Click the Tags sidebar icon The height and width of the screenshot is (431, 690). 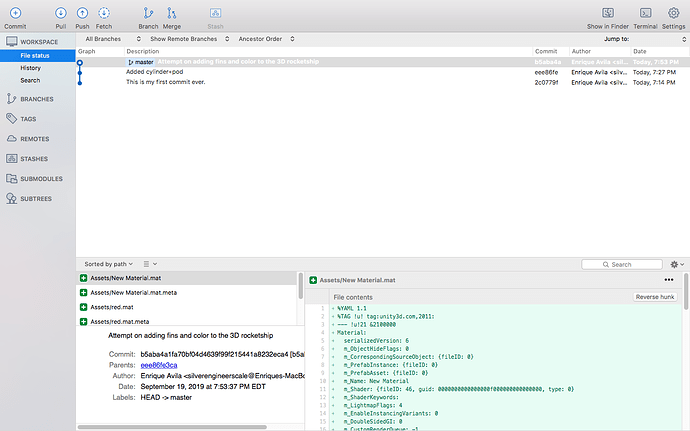pos(11,118)
